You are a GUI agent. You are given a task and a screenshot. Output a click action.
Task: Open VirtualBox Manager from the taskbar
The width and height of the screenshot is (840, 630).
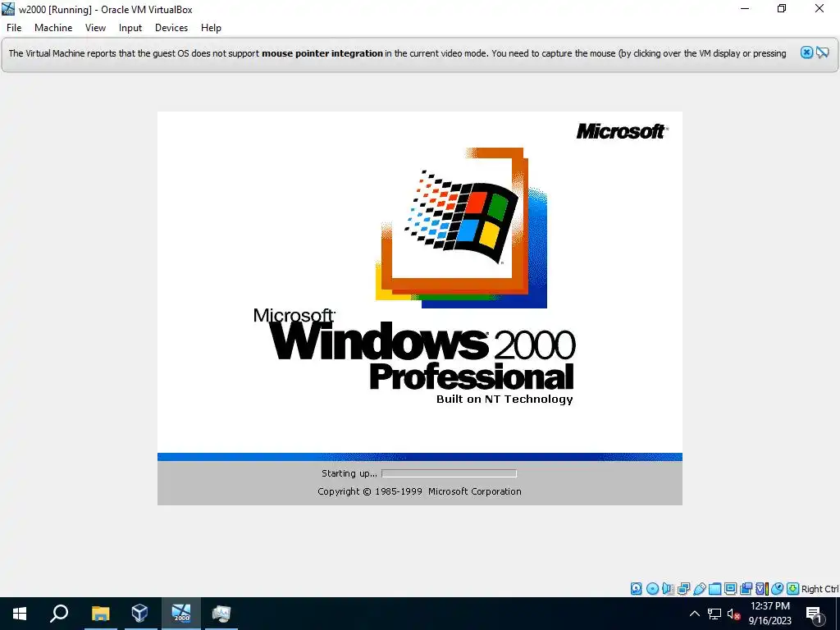coord(139,614)
